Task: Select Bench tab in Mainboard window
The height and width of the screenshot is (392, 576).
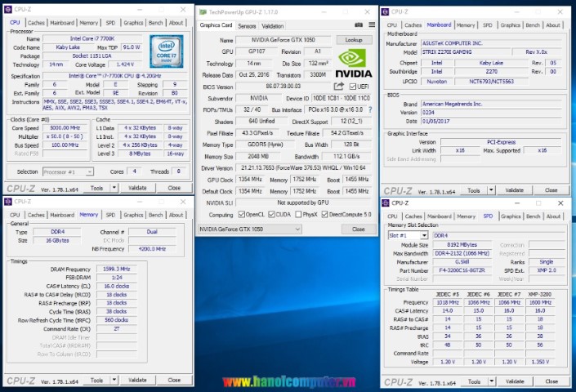Action: (533, 25)
